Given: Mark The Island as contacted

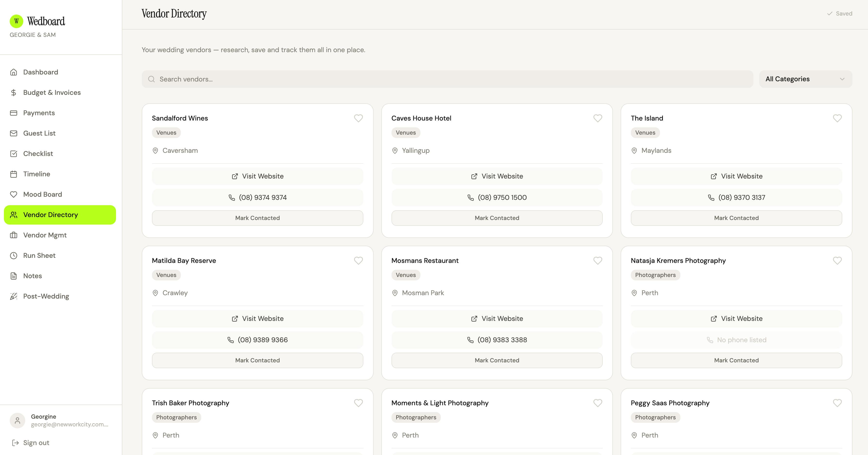Looking at the screenshot, I should (x=736, y=218).
